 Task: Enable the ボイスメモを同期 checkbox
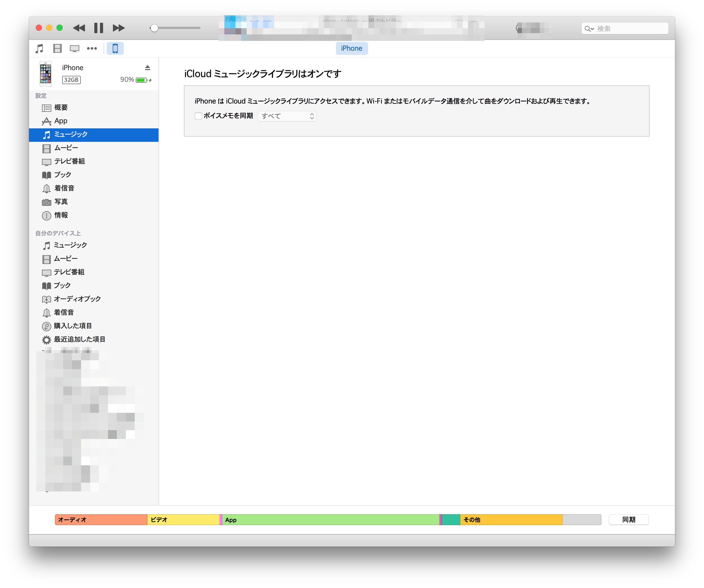198,116
